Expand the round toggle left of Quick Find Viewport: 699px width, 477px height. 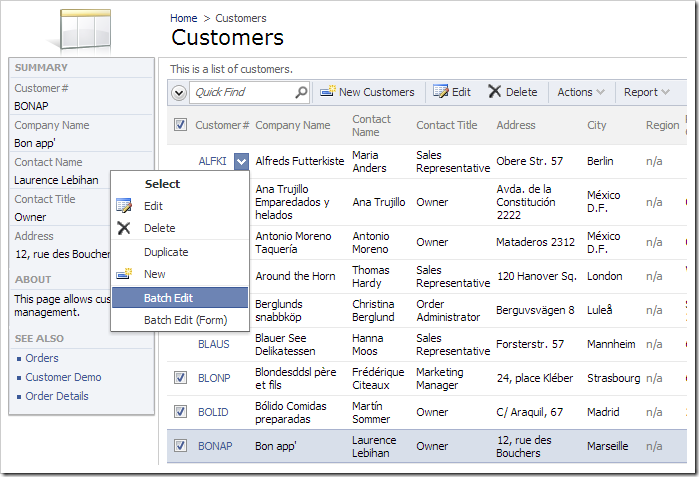point(179,92)
